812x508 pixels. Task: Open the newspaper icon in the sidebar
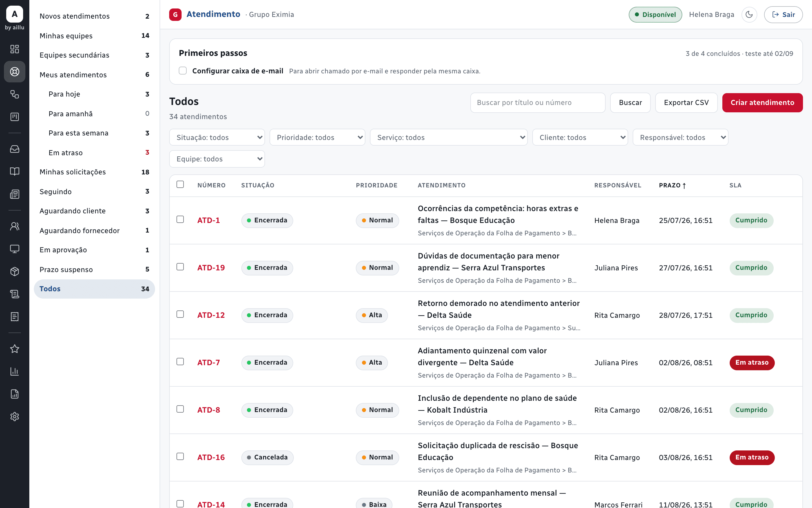point(14,194)
